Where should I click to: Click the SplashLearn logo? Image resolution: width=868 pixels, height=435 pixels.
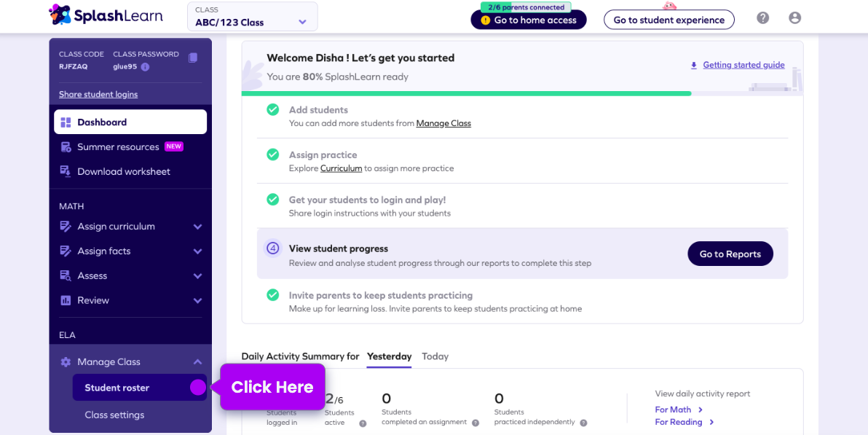[106, 15]
